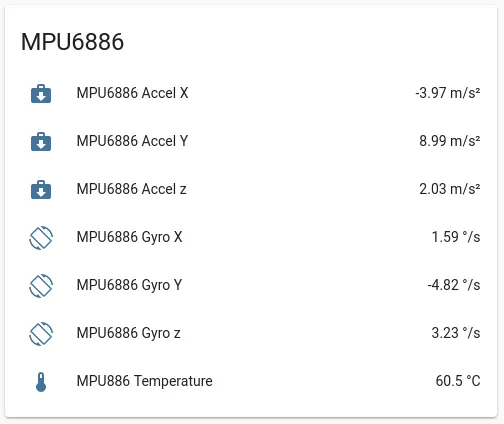Open MPU6886 Accel Y entity details
The width and height of the screenshot is (504, 424).
click(x=132, y=141)
